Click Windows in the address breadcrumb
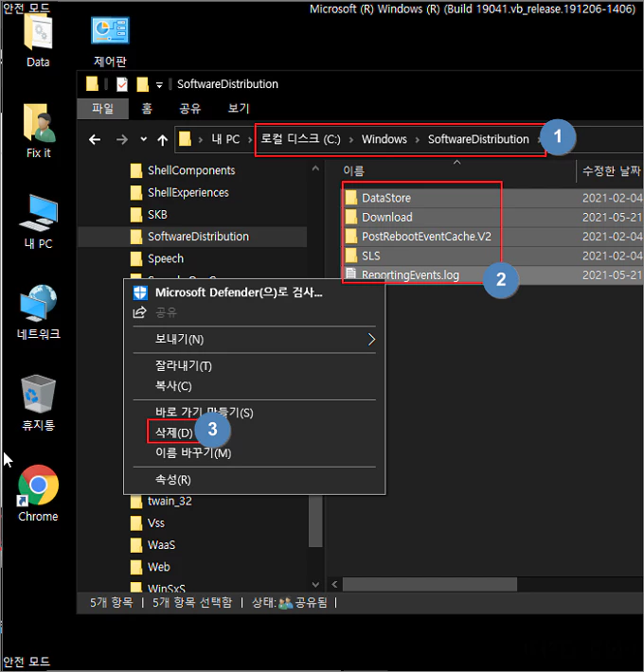 click(385, 139)
